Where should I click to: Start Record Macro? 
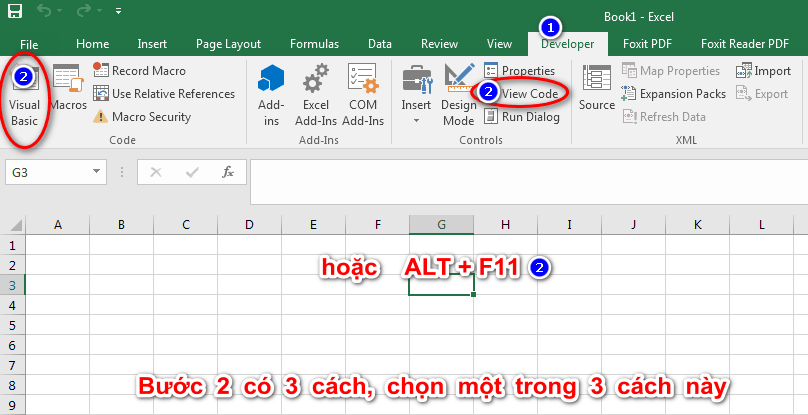click(140, 71)
